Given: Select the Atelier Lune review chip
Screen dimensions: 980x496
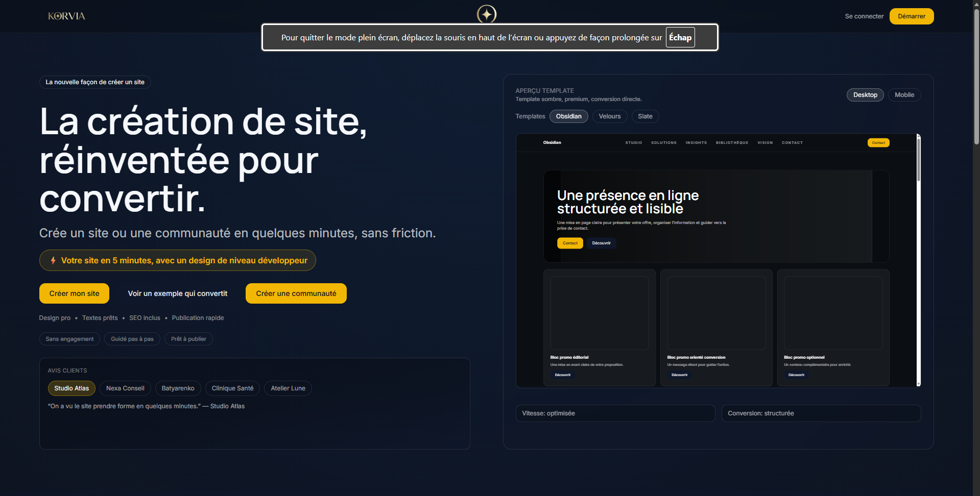Looking at the screenshot, I should coord(288,388).
